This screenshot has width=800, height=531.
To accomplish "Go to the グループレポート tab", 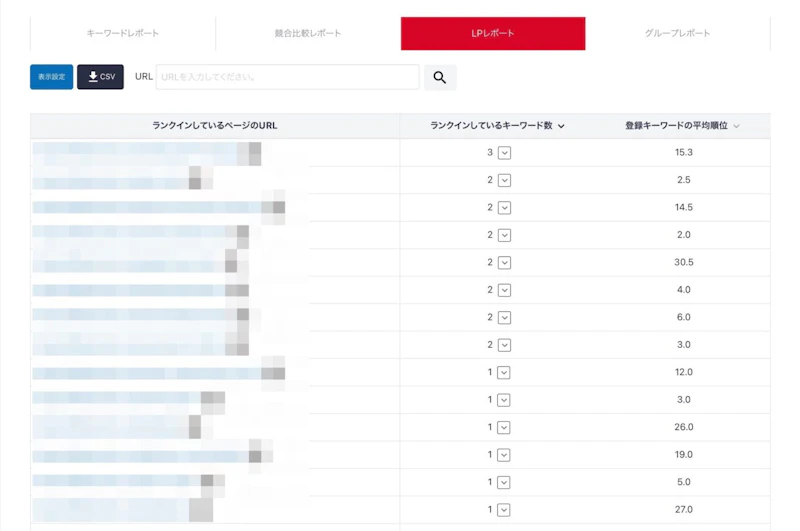I will 677,33.
